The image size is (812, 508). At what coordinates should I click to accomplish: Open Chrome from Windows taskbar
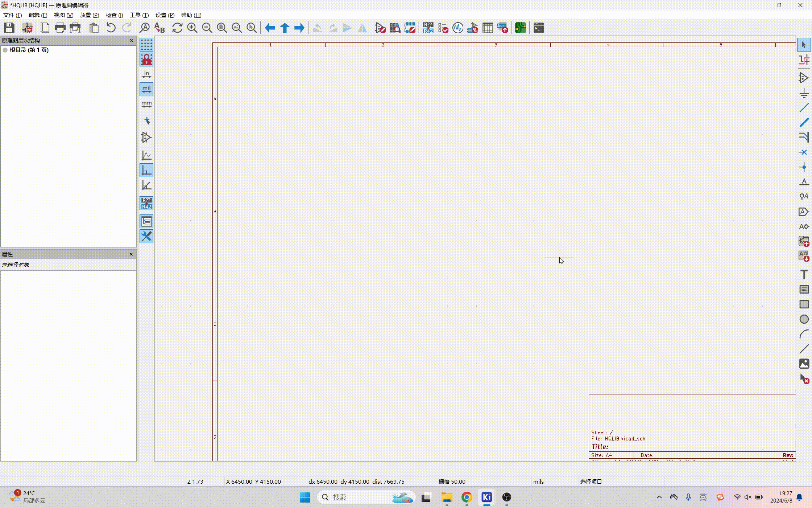467,497
